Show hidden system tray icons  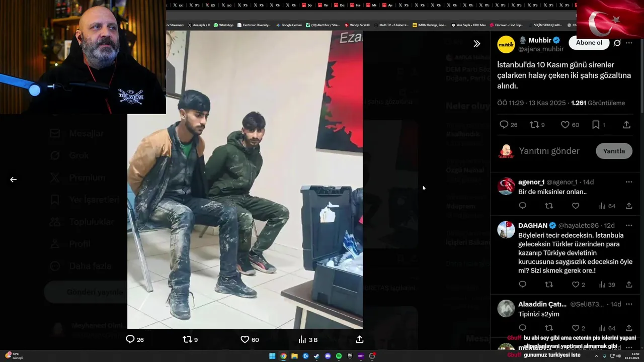click(597, 356)
